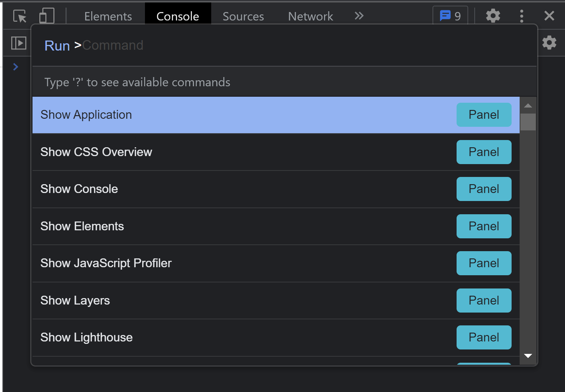Open the right-side settings gear icon
Screen dimensions: 565x392
pos(549,43)
